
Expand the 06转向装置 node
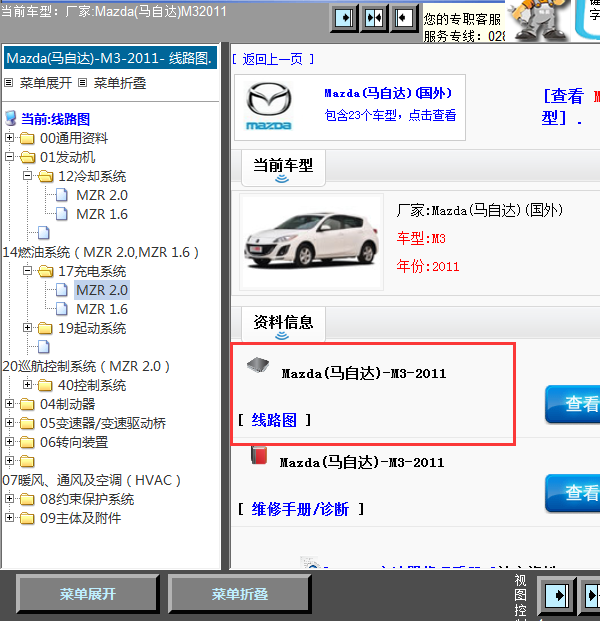[x=10, y=442]
